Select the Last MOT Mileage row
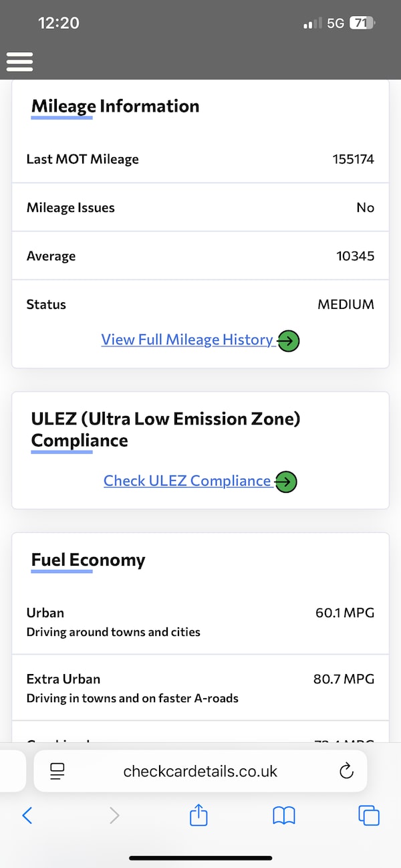The width and height of the screenshot is (401, 868). (200, 159)
